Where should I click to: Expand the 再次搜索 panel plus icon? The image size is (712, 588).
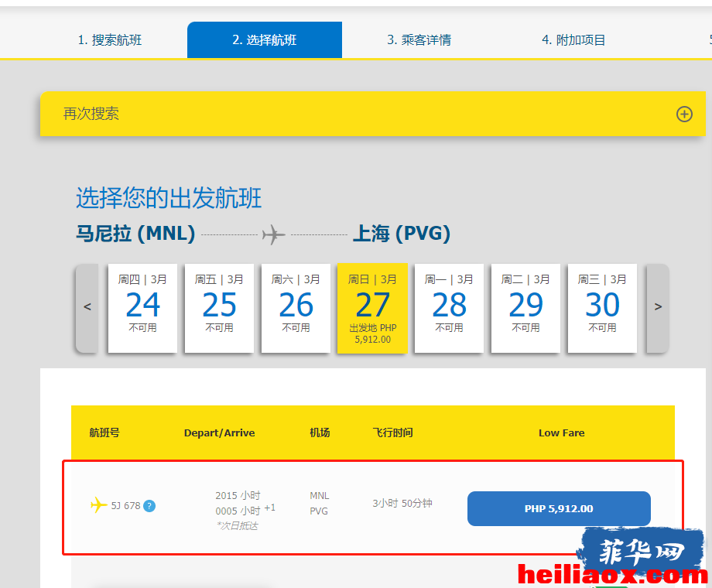pos(684,114)
